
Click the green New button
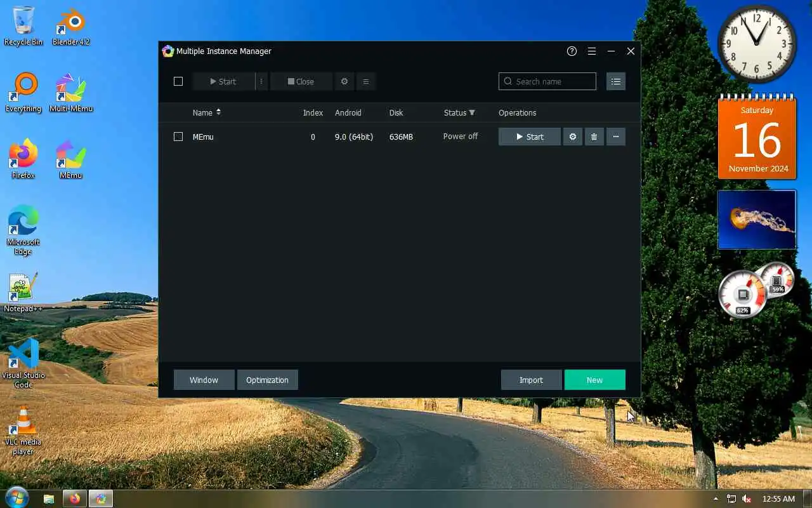(x=594, y=380)
